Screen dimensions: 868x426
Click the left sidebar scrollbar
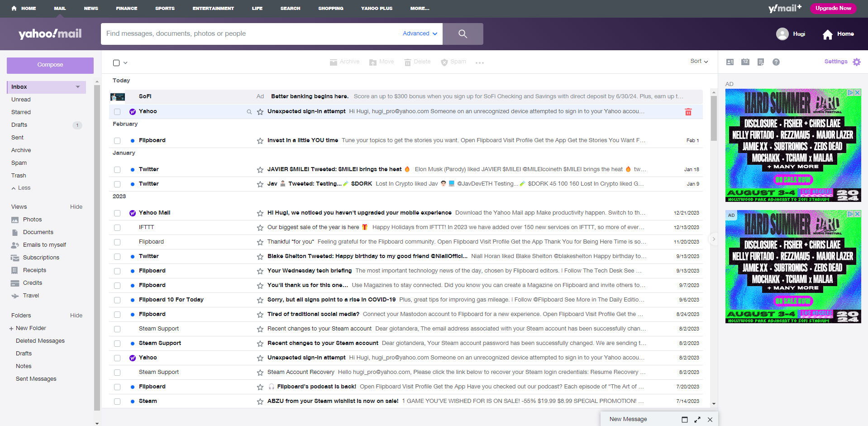(x=97, y=247)
